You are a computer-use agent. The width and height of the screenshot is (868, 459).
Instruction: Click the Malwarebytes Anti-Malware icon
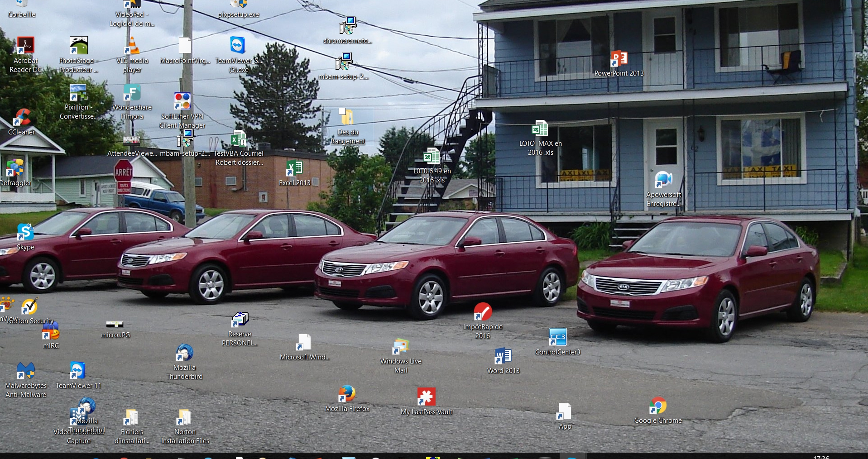click(x=25, y=371)
